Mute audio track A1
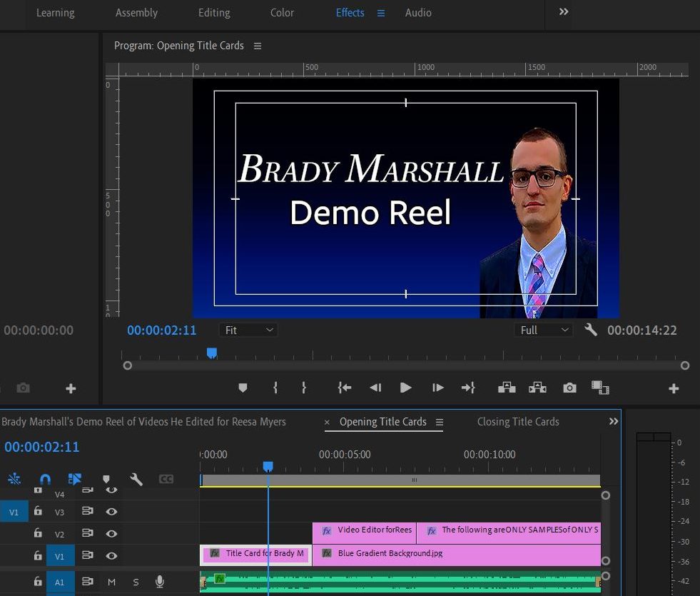The width and height of the screenshot is (700, 596). coord(111,582)
